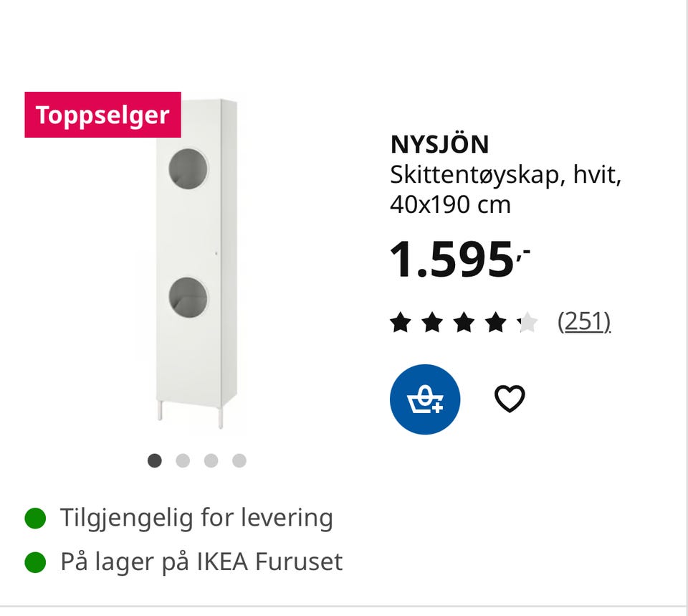Viewport: 688px width, 616px height.
Task: Add NYSJÖN cabinet to shopping cart
Action: pyautogui.click(x=425, y=399)
